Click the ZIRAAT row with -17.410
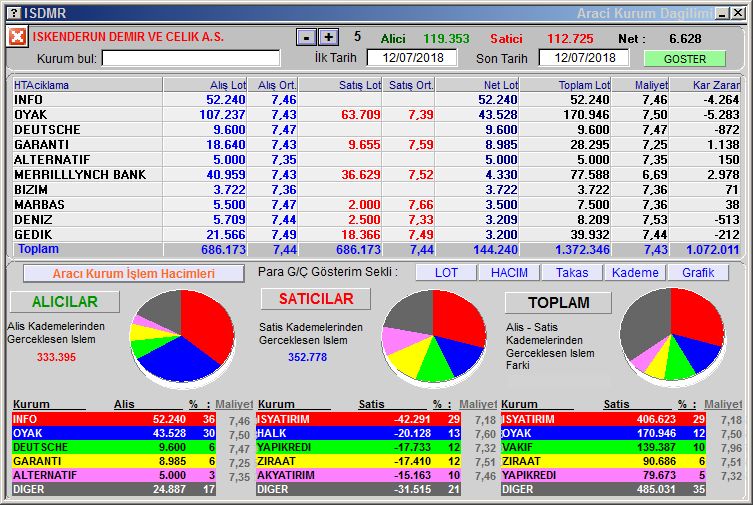Viewport: 753px width, 505px height. pyautogui.click(x=358, y=461)
